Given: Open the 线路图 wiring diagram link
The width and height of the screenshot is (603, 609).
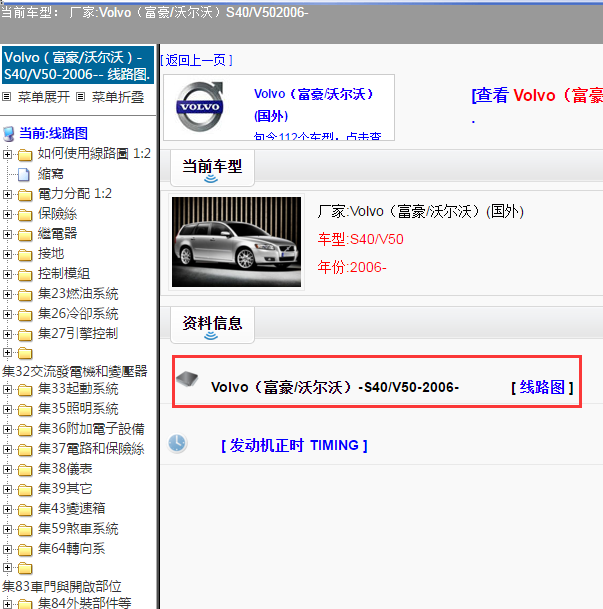Looking at the screenshot, I should click(542, 387).
